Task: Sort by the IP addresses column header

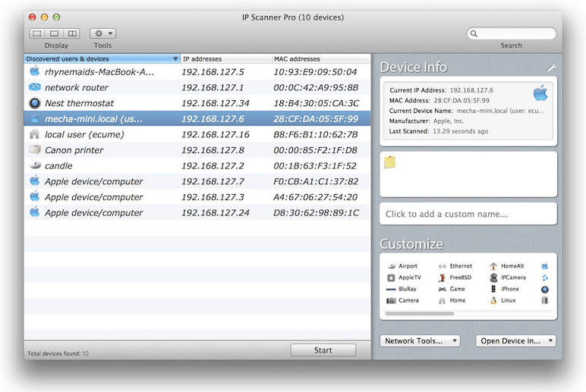Action: (225, 58)
